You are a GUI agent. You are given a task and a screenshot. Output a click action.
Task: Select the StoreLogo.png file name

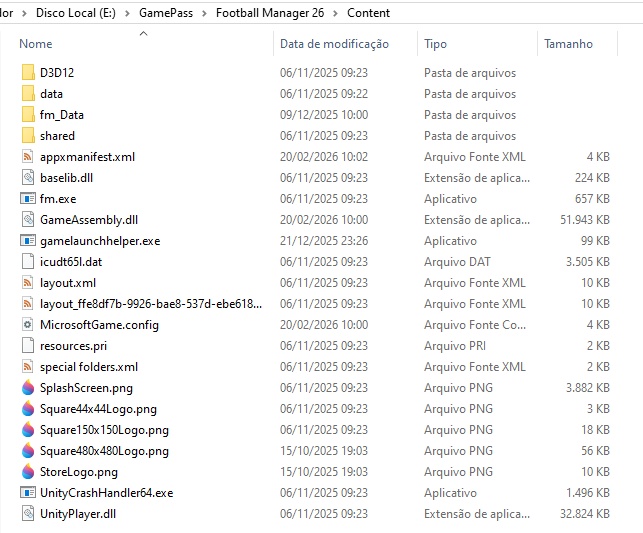click(79, 472)
